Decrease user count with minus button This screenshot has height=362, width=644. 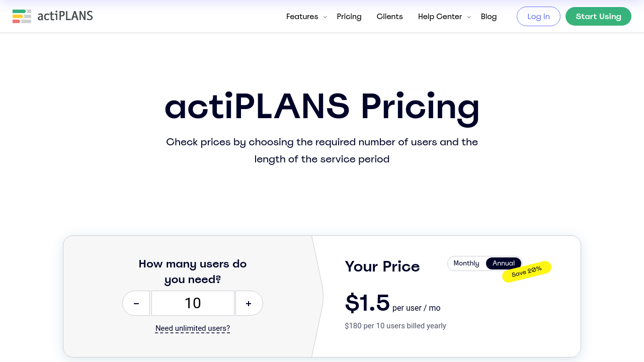coord(136,303)
